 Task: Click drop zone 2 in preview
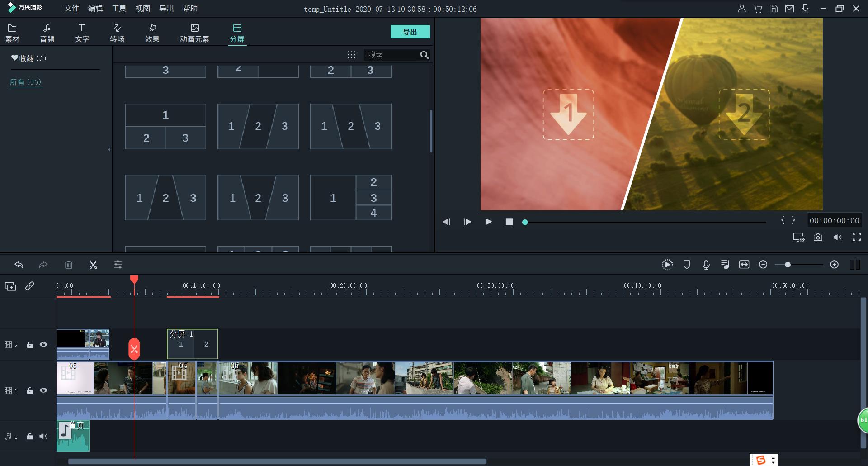click(x=744, y=114)
